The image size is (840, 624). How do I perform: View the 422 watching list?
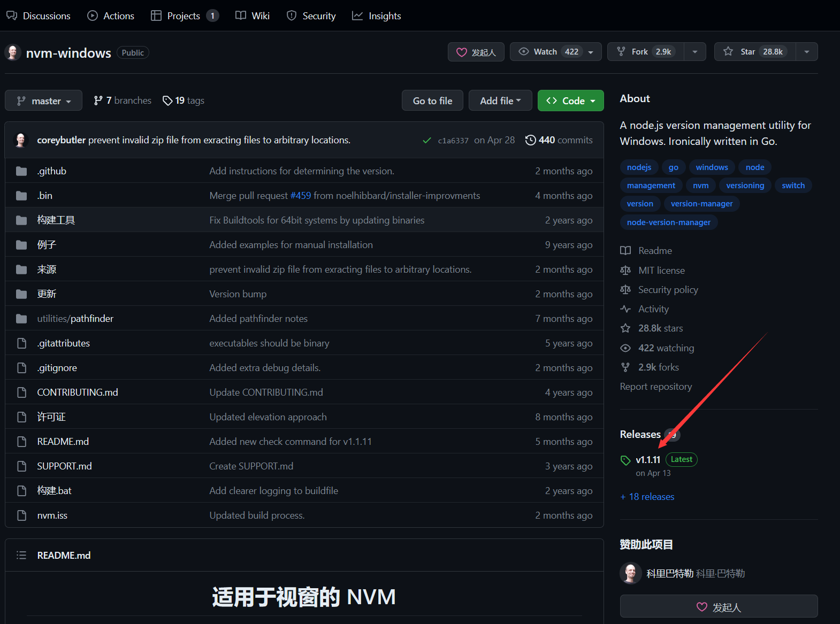point(657,348)
